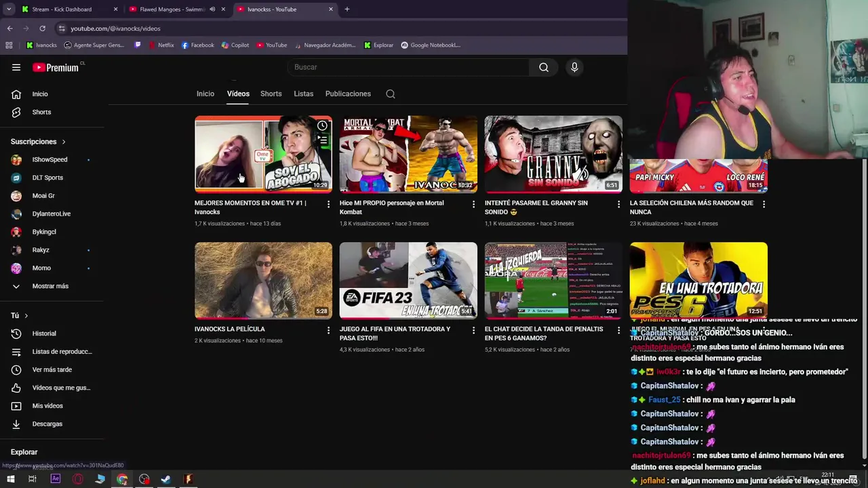Expand the Suscripciones section
This screenshot has width=868, height=488.
point(39,142)
